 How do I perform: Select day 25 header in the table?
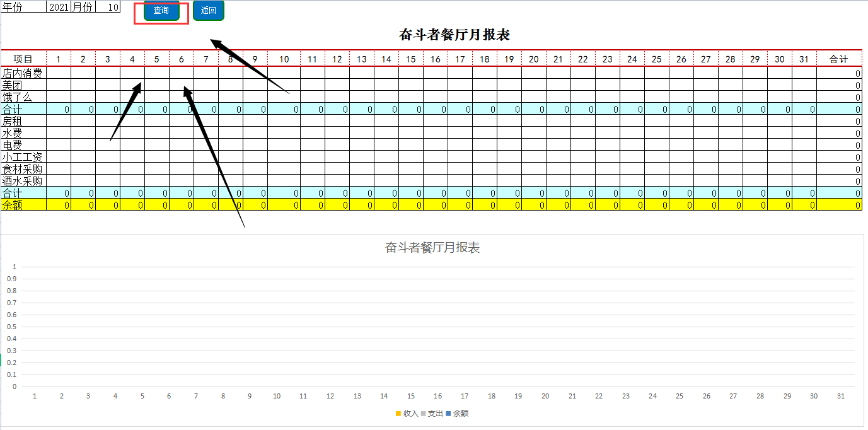(x=657, y=59)
